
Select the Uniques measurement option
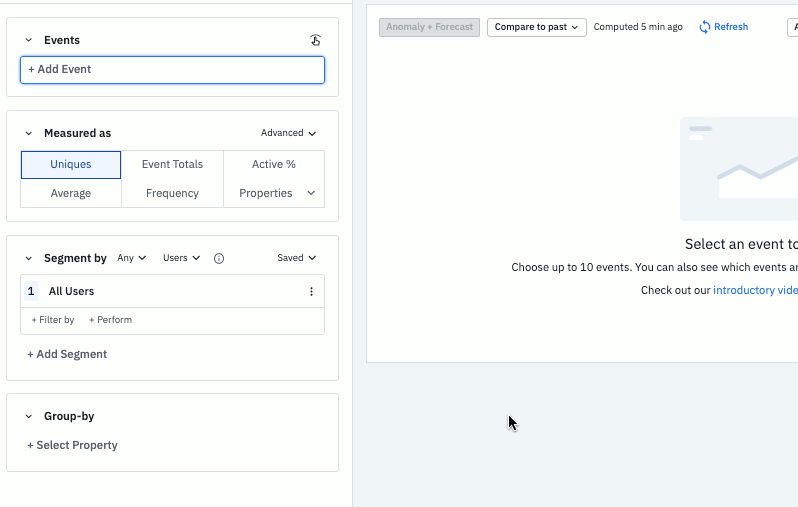click(x=71, y=164)
